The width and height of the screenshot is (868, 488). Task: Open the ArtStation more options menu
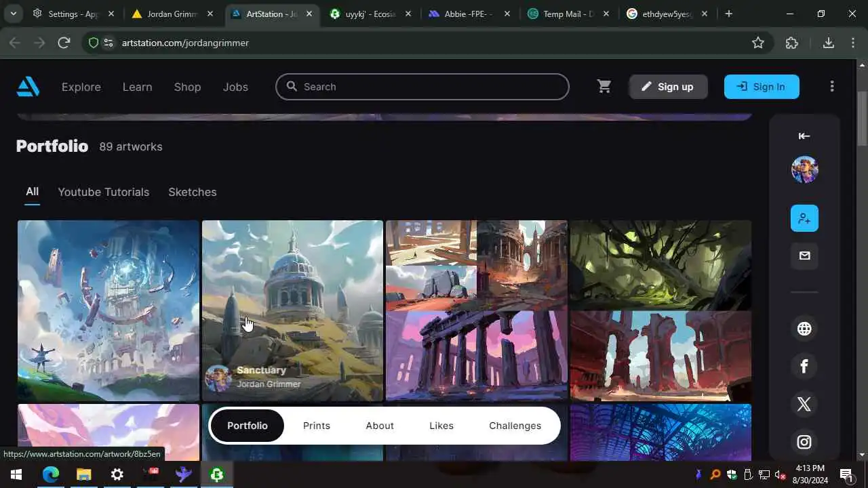click(832, 87)
